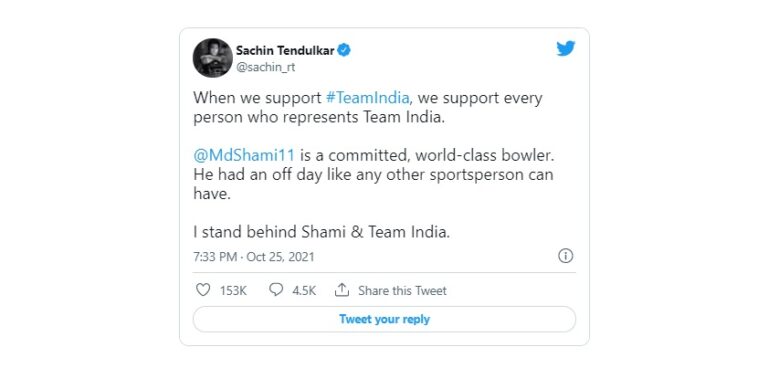Viewport: 758px width, 379px height.
Task: Click the 7:33 PM · Oct 25, 2021 timestamp
Action: 254,257
